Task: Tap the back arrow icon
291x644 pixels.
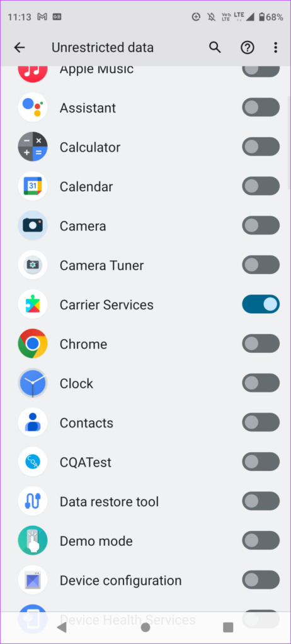Action: pyautogui.click(x=20, y=48)
